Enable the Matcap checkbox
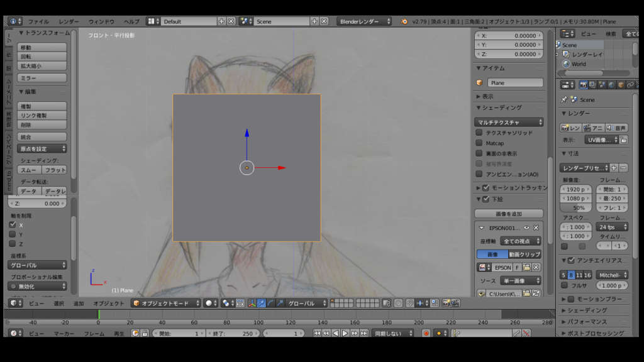The width and height of the screenshot is (644, 362). [479, 143]
